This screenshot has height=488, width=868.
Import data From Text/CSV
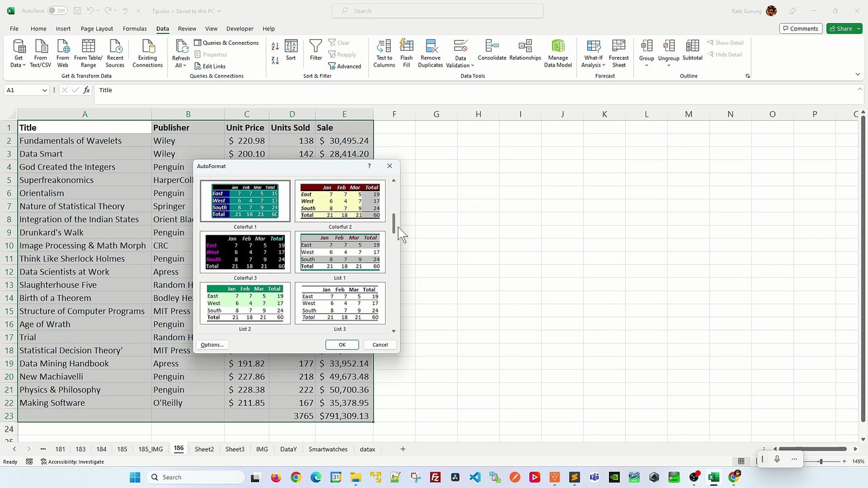[41, 54]
